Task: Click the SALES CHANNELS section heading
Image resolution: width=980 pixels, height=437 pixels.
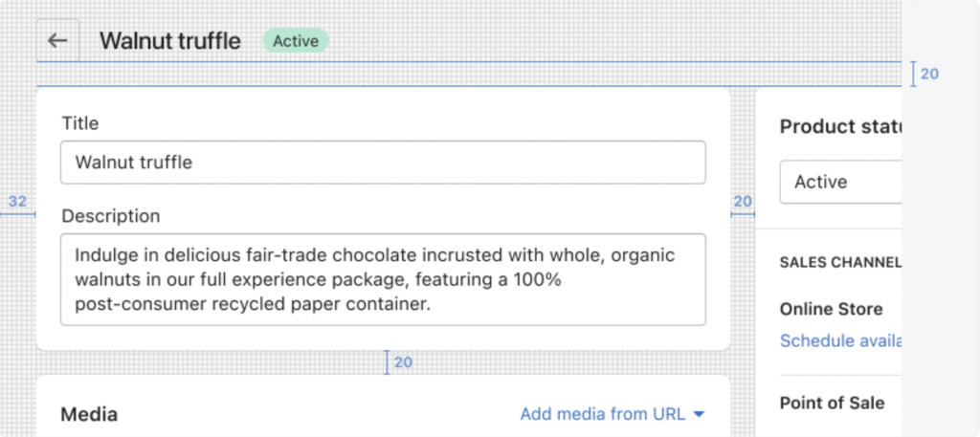Action: (x=840, y=262)
